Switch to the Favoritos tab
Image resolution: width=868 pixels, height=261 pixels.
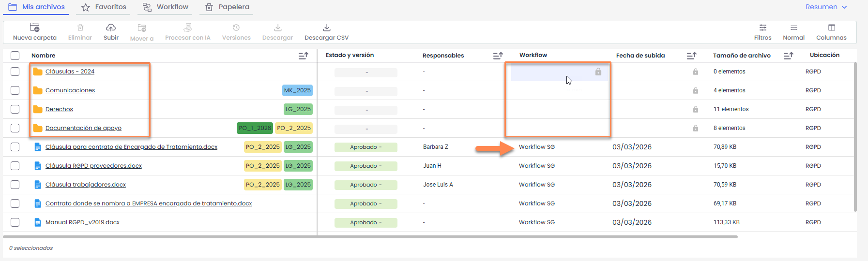(x=104, y=7)
